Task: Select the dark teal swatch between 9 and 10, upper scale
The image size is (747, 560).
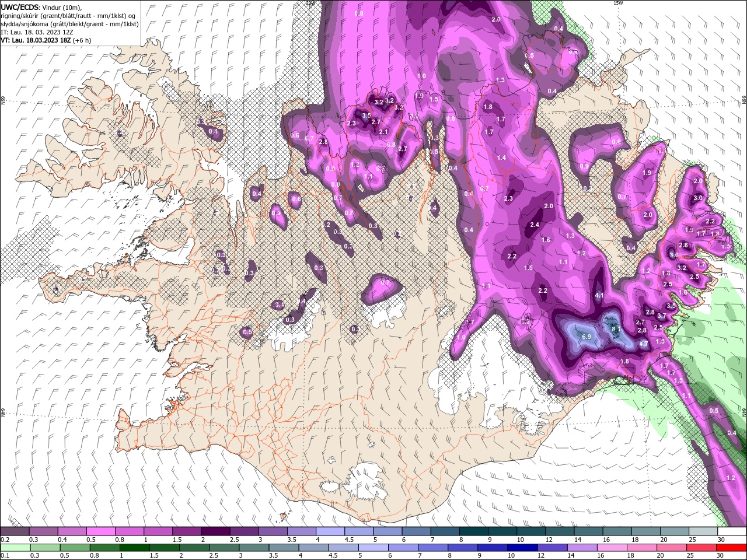Action: pyautogui.click(x=502, y=531)
